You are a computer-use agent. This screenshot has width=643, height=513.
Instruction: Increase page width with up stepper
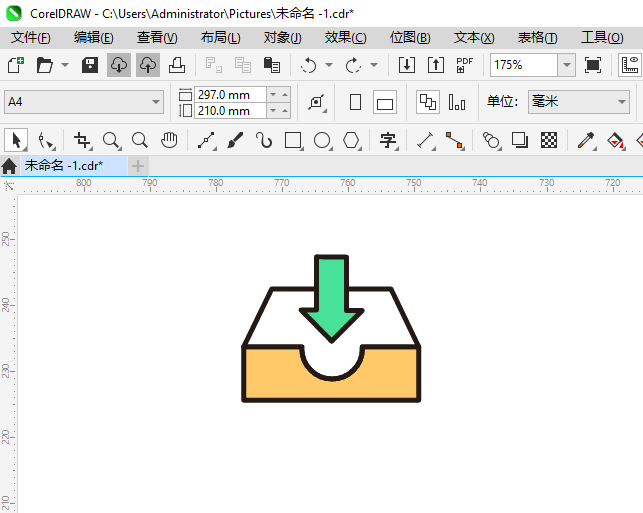[x=285, y=95]
